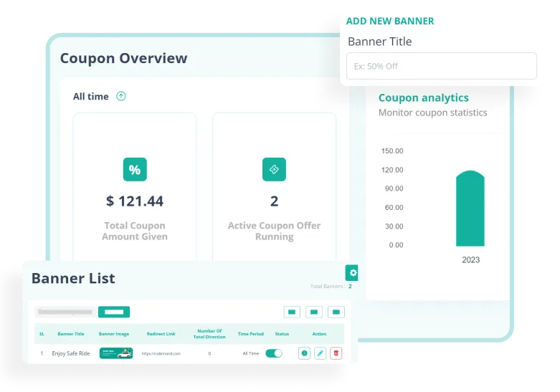Click the Total Banners count text
The image size is (560, 392).
coord(331,287)
